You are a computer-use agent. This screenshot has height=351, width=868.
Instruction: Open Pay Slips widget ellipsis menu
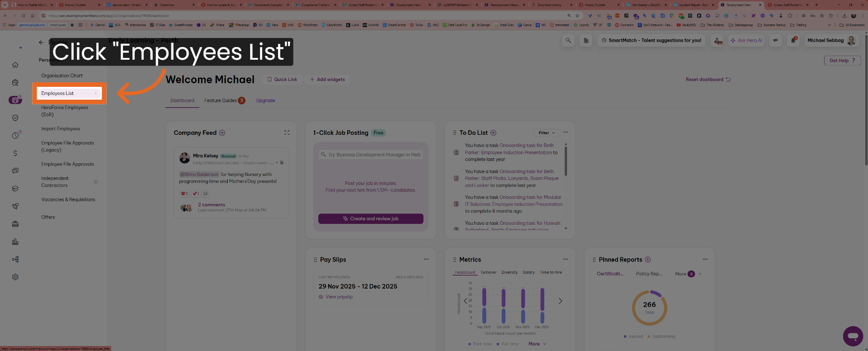426,259
